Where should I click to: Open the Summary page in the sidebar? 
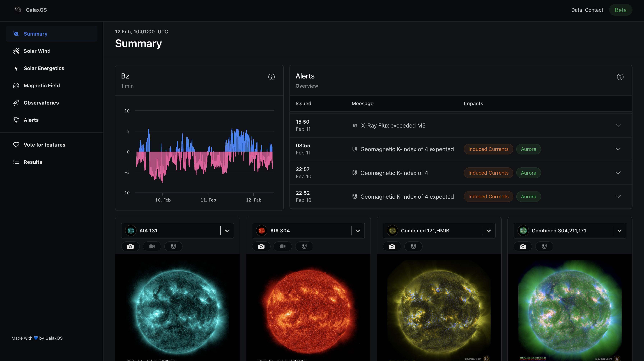(52, 34)
